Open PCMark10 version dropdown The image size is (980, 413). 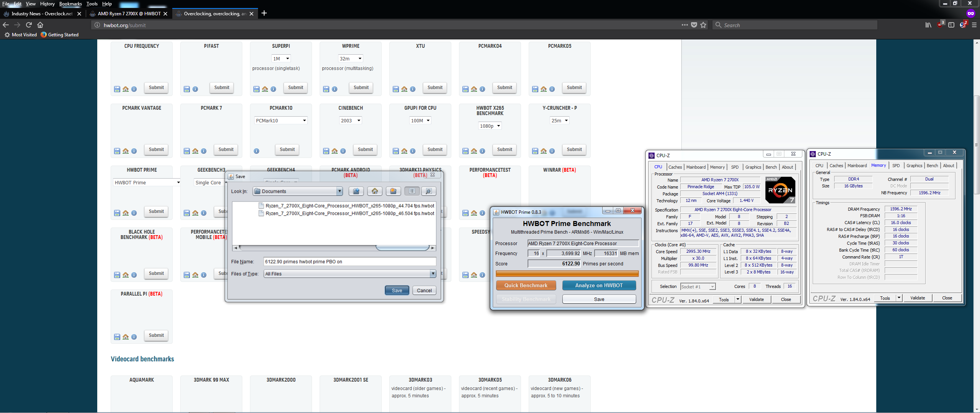pyautogui.click(x=281, y=120)
